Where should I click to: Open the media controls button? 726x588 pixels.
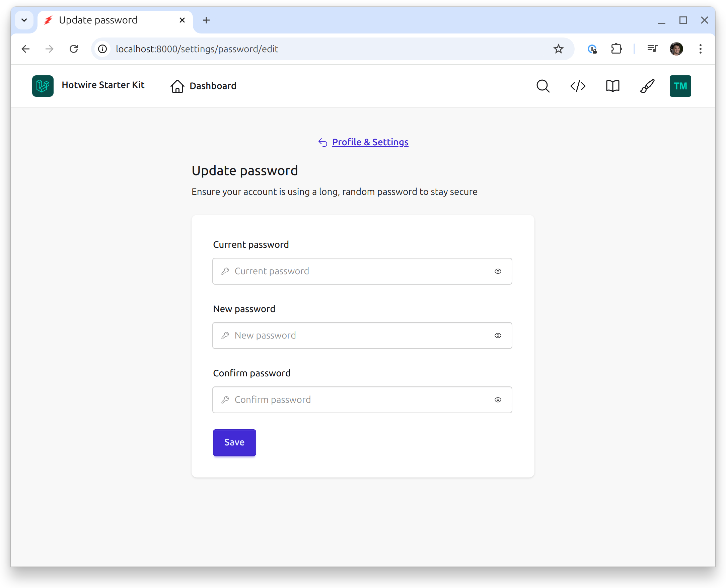point(652,49)
